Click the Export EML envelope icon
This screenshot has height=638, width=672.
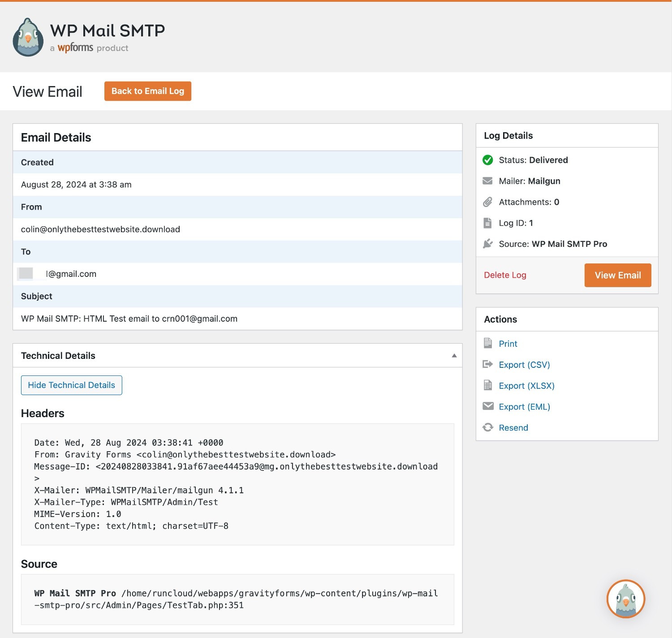coord(487,406)
